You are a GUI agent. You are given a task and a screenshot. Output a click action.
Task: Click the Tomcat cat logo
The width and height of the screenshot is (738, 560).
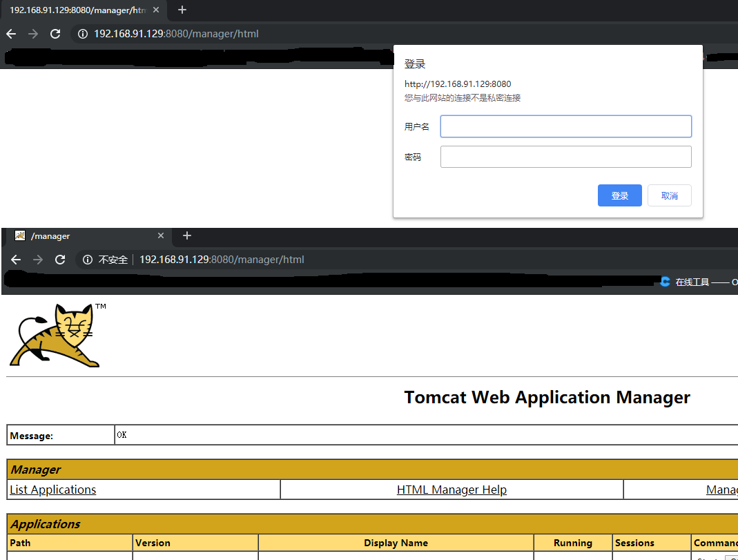(x=55, y=335)
